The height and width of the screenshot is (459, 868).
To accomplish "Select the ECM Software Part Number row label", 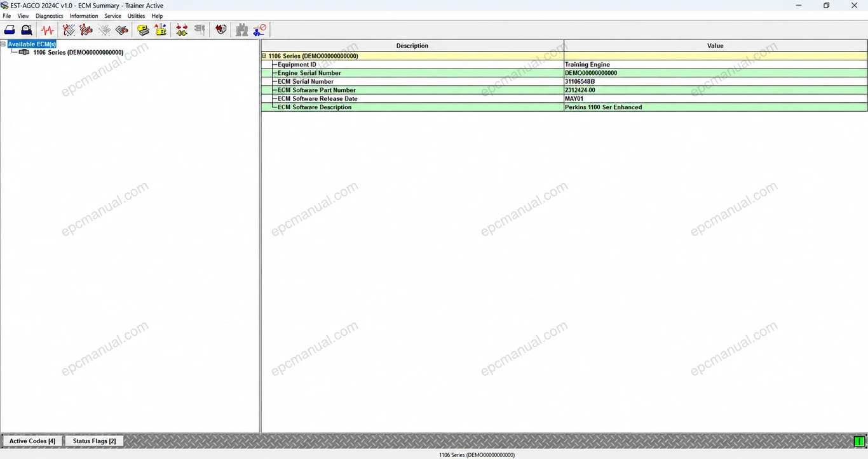I will click(316, 90).
